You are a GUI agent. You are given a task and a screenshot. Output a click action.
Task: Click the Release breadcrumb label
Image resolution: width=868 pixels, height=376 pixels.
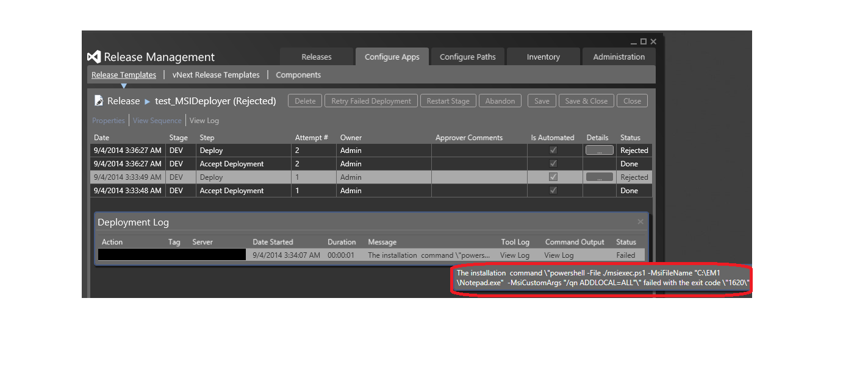124,101
